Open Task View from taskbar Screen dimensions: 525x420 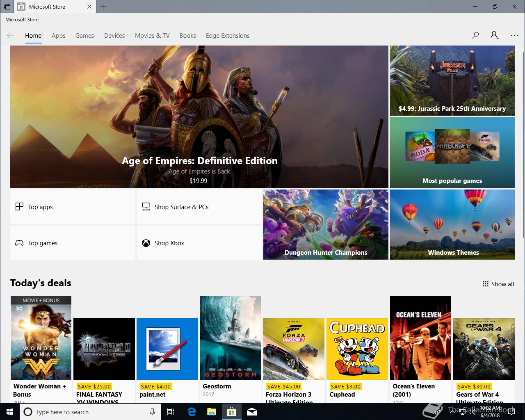click(171, 412)
